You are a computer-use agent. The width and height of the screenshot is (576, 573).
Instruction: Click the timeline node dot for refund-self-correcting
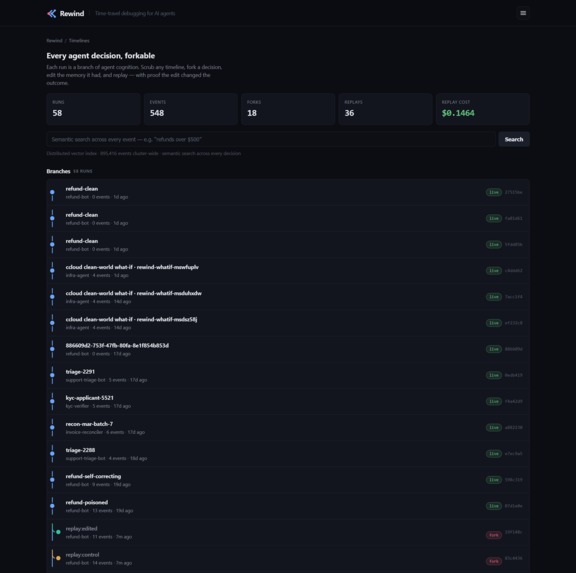[52, 480]
